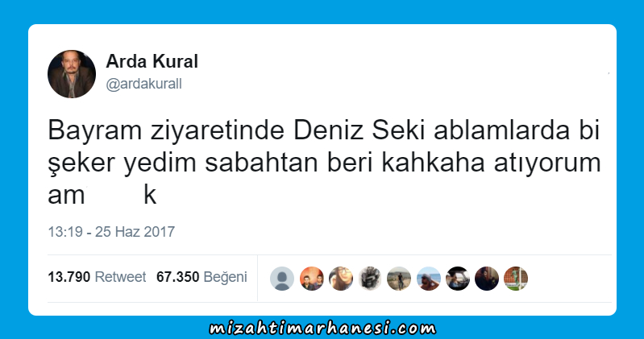644x339 pixels.
Task: Click liker avatar of person driving a car
Action: click(x=458, y=279)
